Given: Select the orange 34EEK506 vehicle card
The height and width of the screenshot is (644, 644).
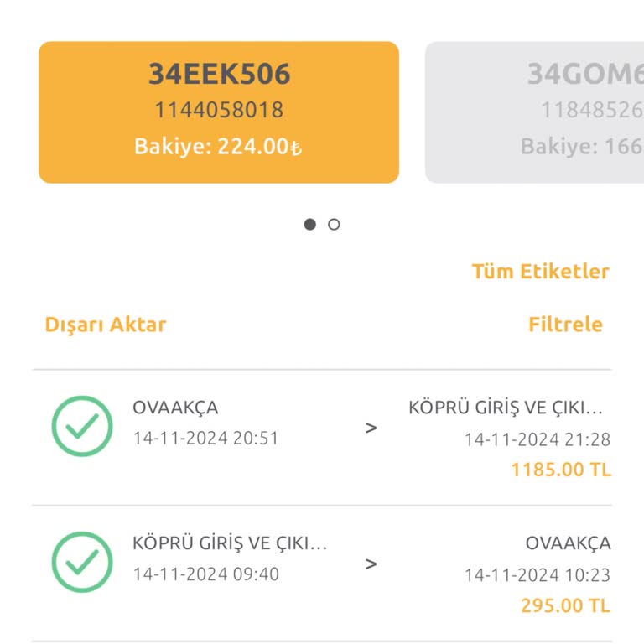Looking at the screenshot, I should [219, 112].
